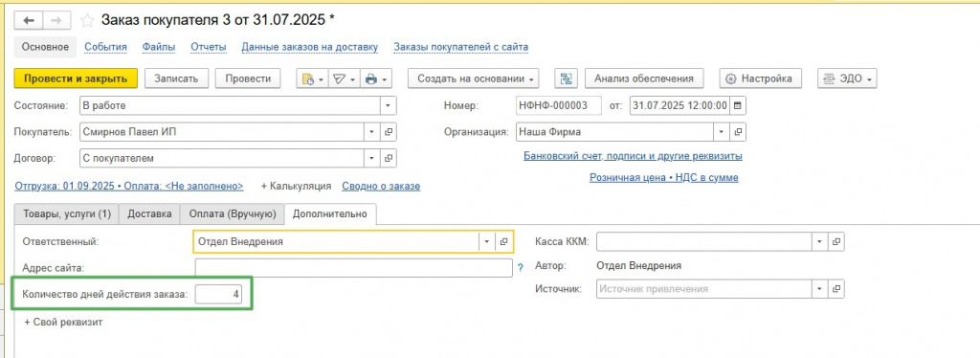980x358 pixels.
Task: Click the Организация field Наша Фирма
Action: [615, 132]
